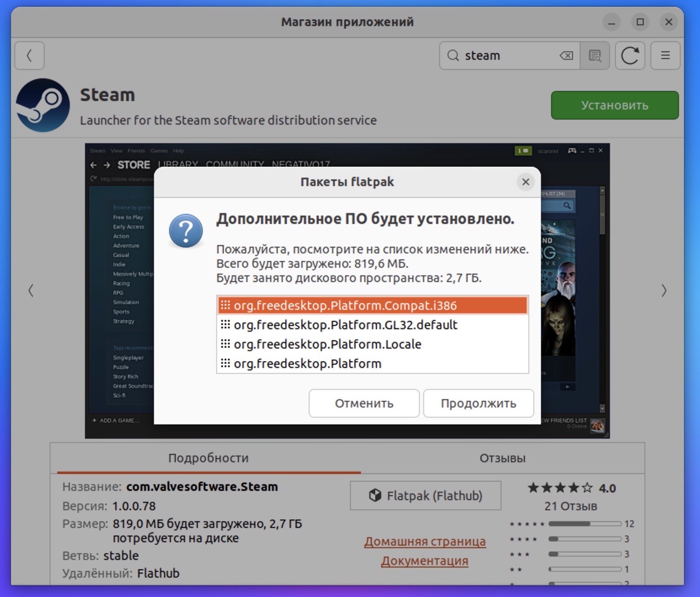Switch to the Подробности tab
This screenshot has width=700, height=597.
coord(209,458)
